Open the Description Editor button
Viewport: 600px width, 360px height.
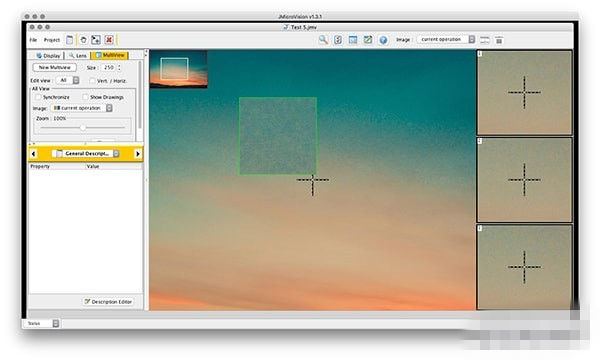pyautogui.click(x=108, y=302)
